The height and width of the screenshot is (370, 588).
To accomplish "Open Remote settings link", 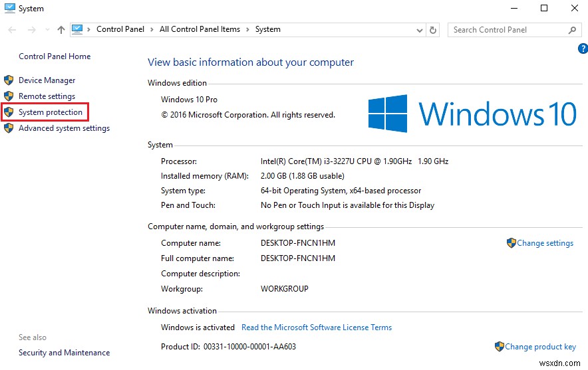I will coord(47,96).
